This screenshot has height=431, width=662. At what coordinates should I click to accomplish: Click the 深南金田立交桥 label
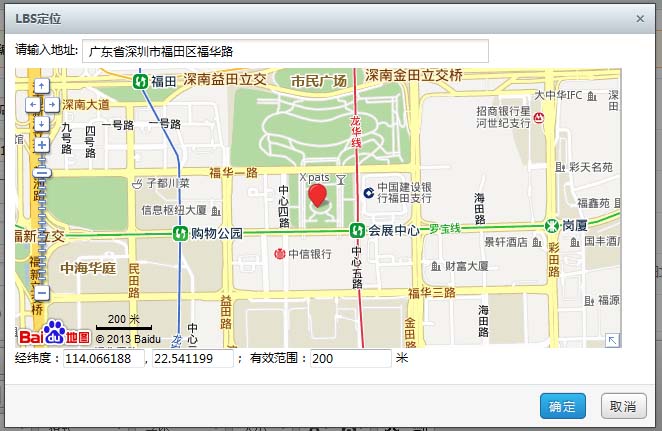[x=414, y=76]
